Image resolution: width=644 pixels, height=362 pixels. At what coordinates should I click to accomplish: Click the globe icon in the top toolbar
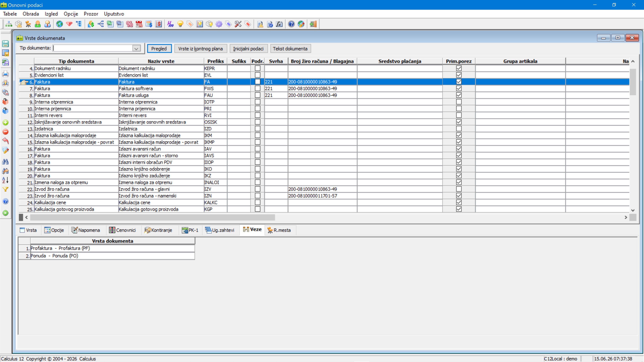60,24
